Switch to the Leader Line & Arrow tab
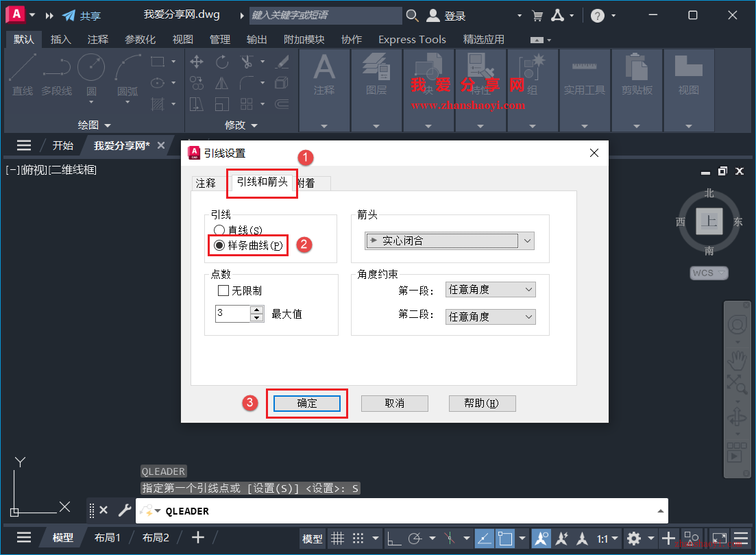The height and width of the screenshot is (555, 756). pos(263,182)
